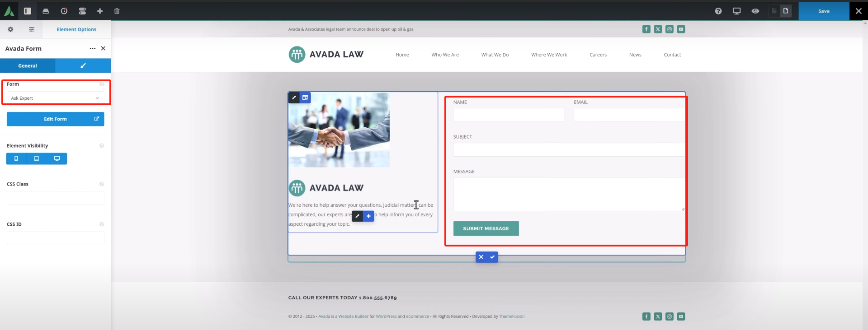Show help for Element Visibility

pos(102,146)
